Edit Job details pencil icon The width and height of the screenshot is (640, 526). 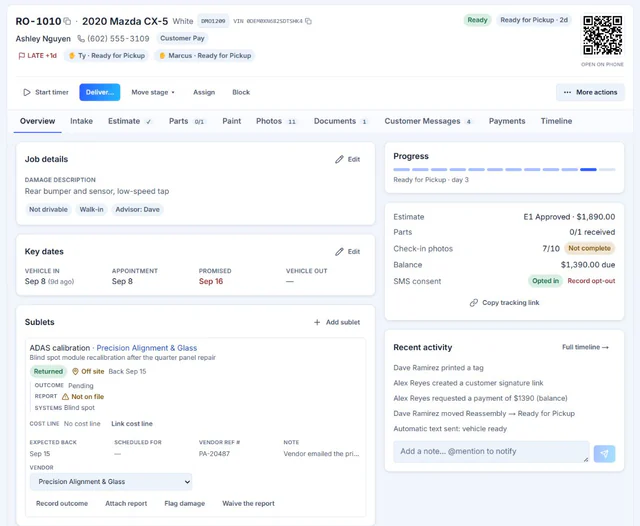click(339, 159)
